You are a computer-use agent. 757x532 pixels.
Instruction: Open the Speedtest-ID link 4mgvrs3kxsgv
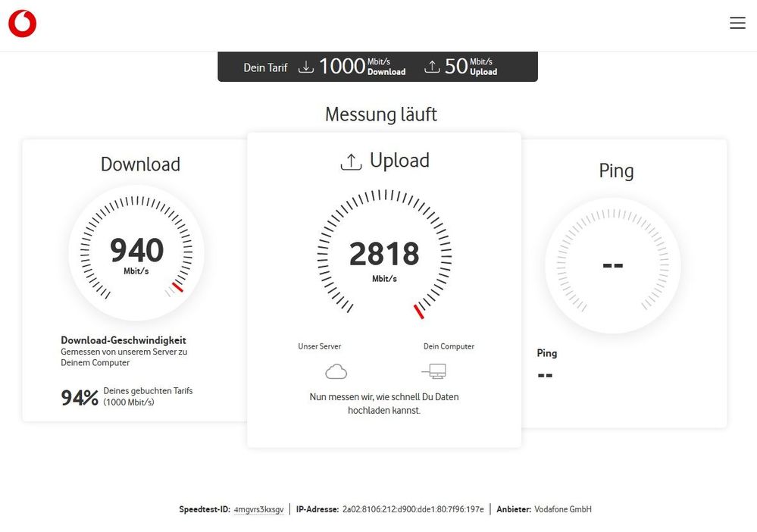click(258, 509)
